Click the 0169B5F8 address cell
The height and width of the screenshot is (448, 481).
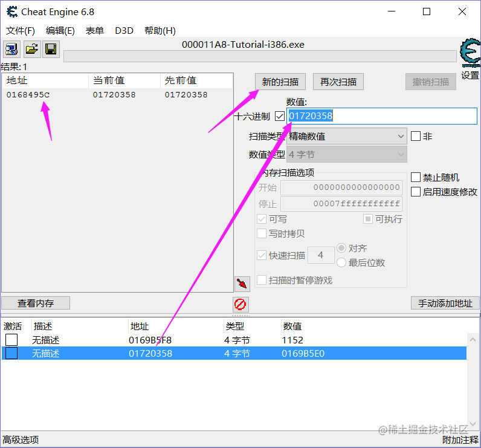(x=150, y=340)
